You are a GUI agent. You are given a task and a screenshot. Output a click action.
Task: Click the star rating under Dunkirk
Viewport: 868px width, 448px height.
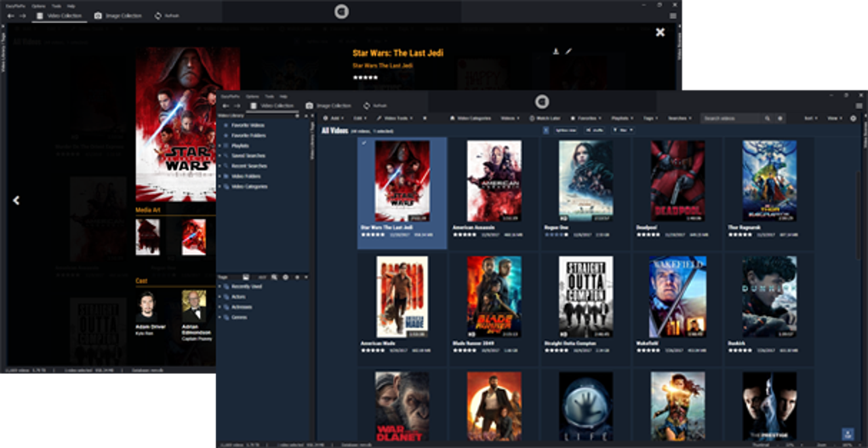pos(740,351)
